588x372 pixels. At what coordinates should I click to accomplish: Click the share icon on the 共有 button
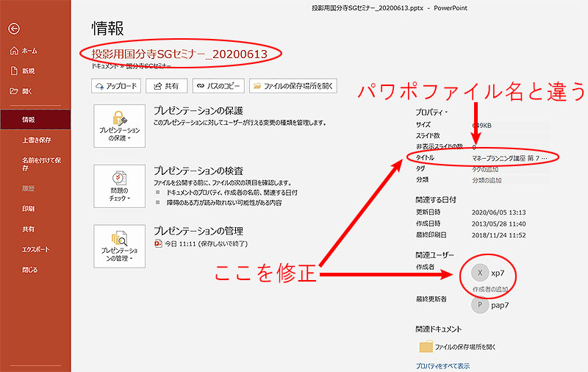click(x=158, y=86)
